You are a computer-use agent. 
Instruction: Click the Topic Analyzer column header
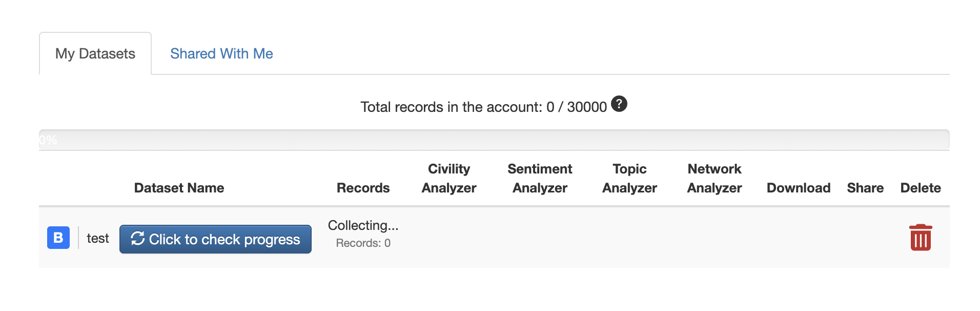click(x=629, y=179)
